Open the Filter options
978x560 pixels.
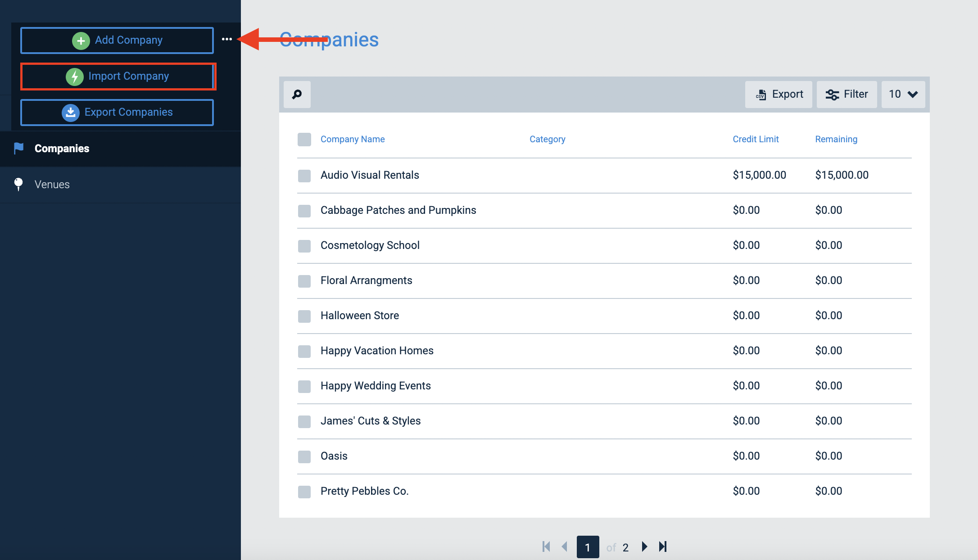click(x=847, y=95)
